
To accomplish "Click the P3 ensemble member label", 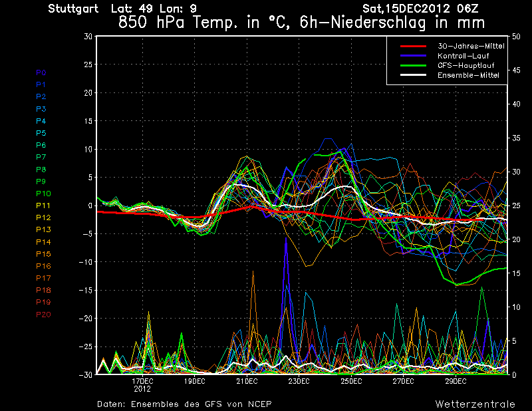I will tap(41, 109).
